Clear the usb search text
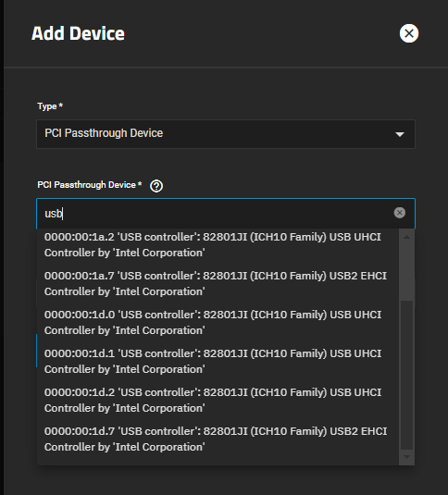 [399, 213]
